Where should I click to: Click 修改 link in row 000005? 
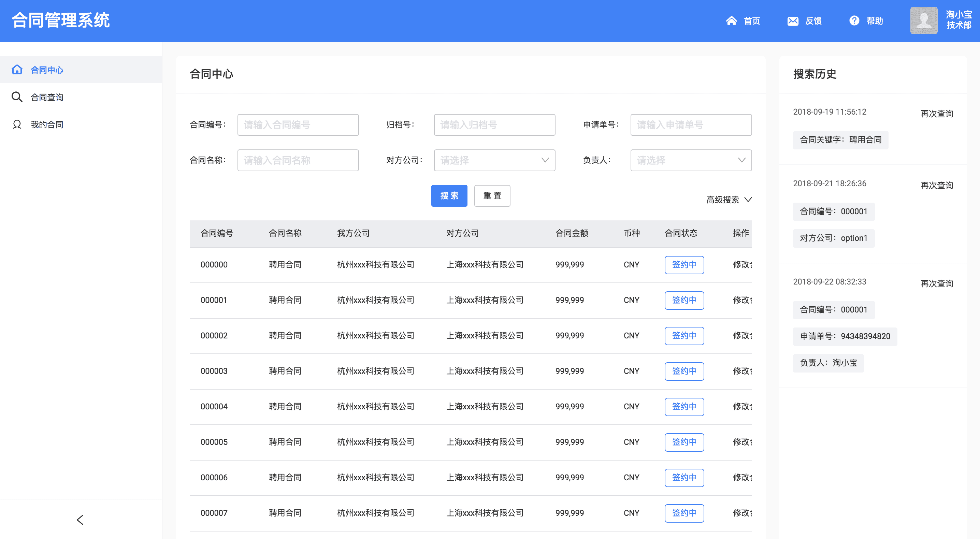tap(742, 442)
